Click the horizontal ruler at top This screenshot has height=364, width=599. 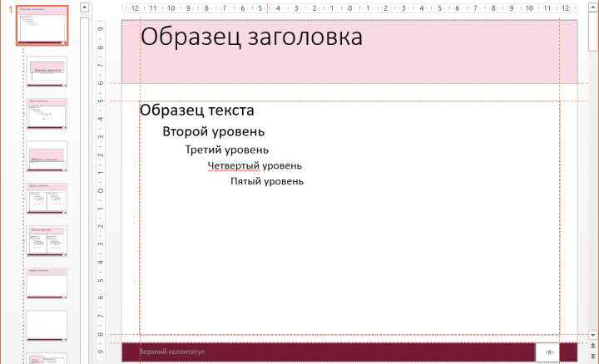(349, 8)
